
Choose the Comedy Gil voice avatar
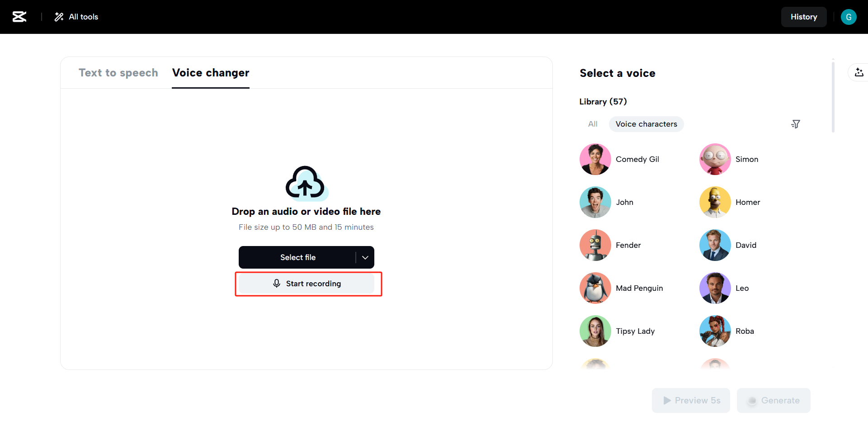click(595, 159)
